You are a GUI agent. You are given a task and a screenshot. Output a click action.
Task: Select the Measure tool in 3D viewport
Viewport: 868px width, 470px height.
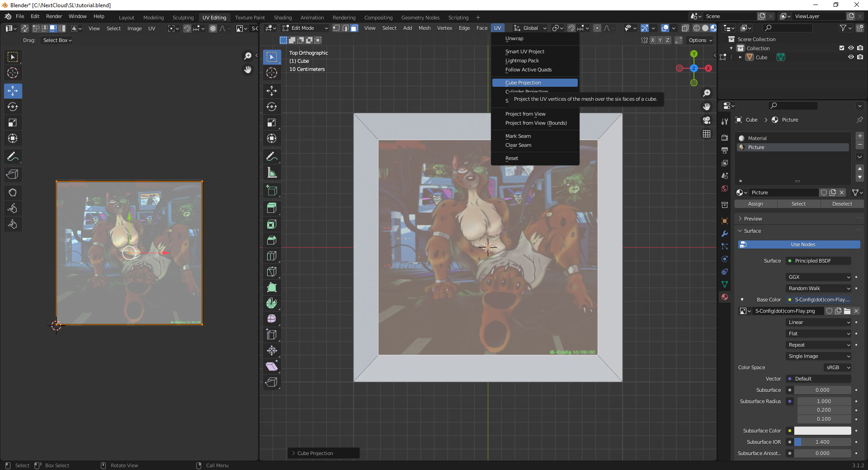point(272,173)
